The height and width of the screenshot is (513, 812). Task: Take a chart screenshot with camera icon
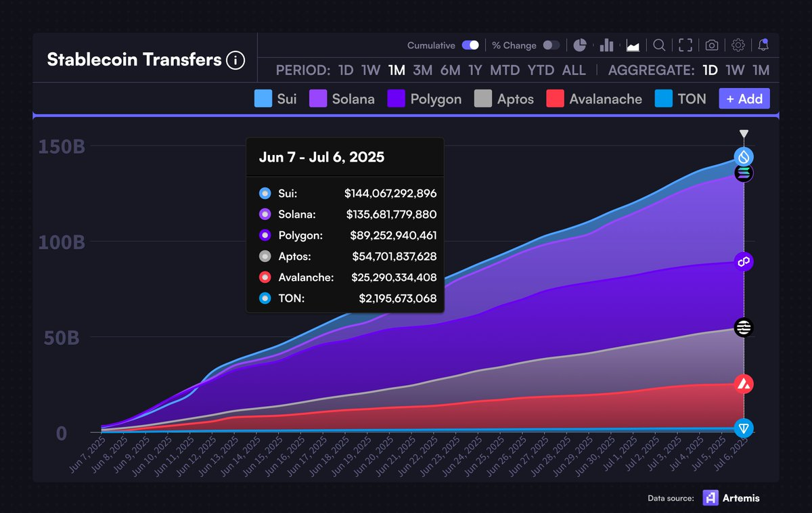712,45
